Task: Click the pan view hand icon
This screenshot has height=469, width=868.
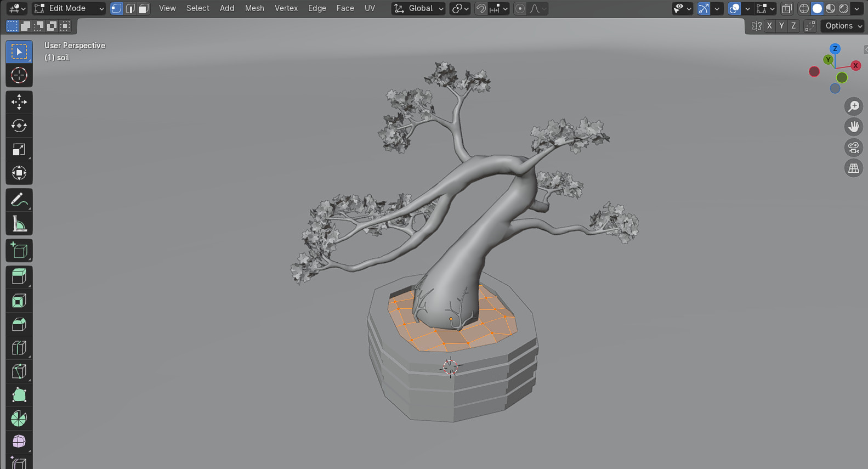Action: pos(854,127)
